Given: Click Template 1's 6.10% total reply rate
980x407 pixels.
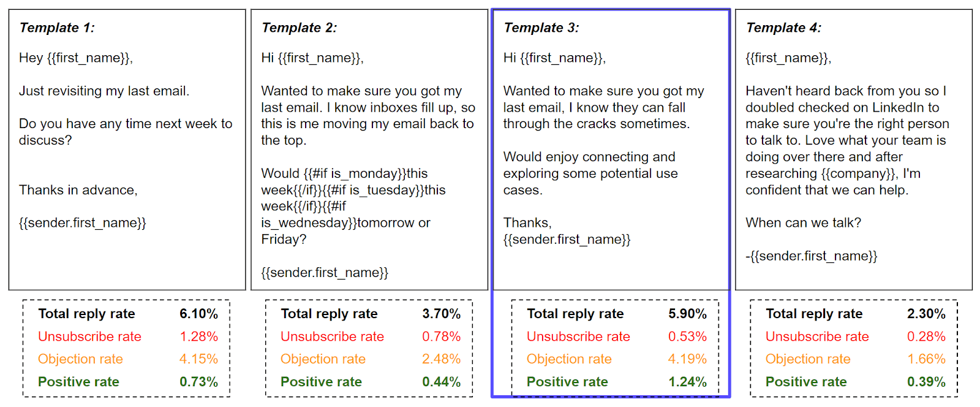Looking at the screenshot, I should click(198, 314).
